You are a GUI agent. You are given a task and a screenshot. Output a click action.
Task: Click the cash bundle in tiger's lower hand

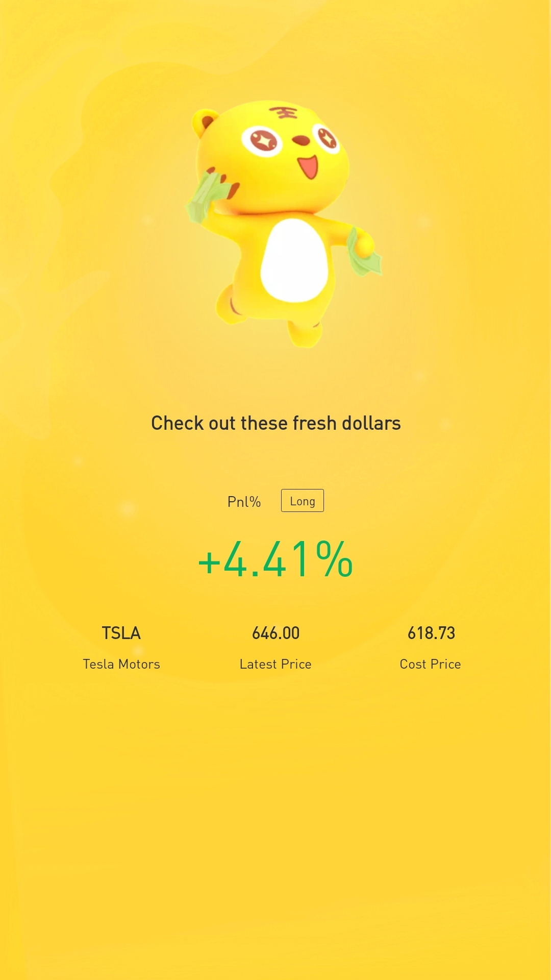pos(365,252)
